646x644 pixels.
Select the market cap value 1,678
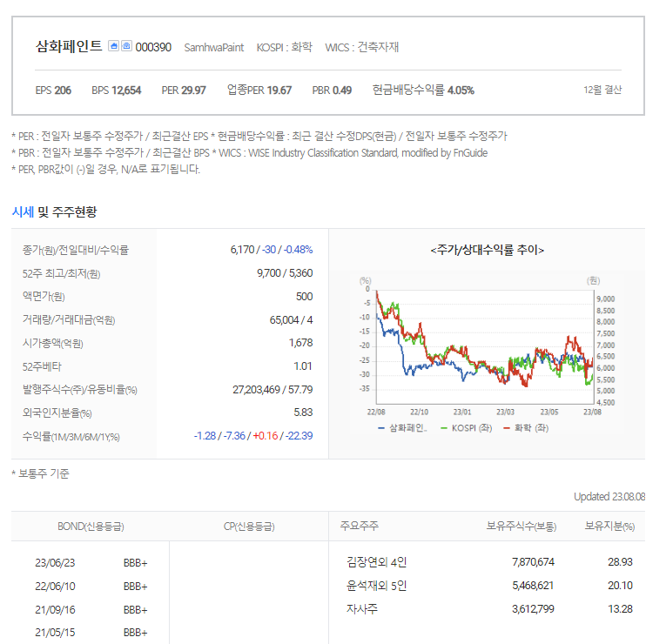coord(300,343)
